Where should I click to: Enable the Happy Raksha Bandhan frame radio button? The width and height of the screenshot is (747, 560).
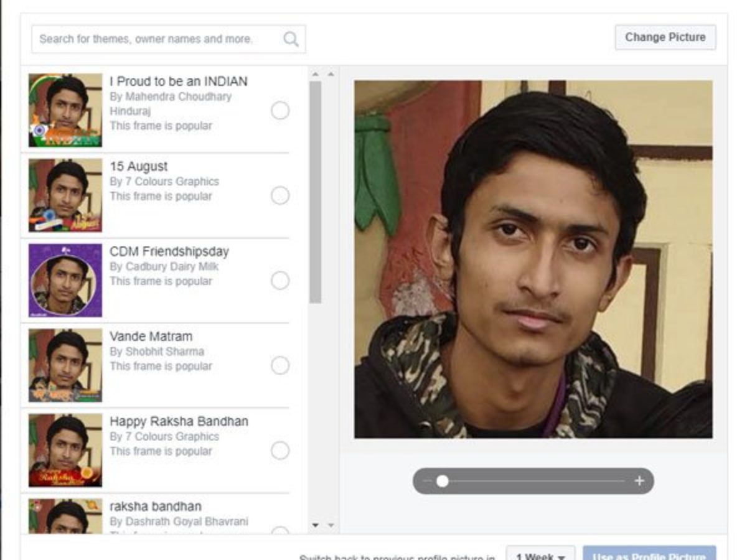[280, 450]
